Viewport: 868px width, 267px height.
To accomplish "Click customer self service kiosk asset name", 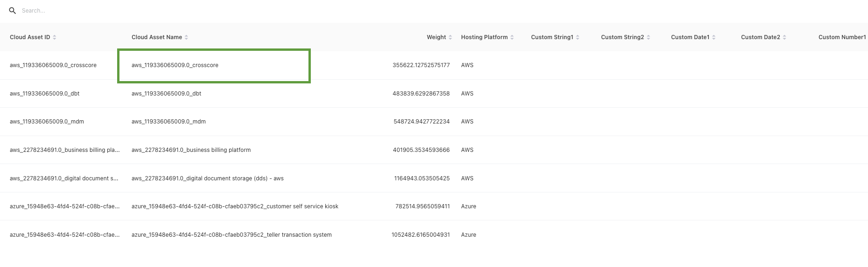I will [235, 206].
